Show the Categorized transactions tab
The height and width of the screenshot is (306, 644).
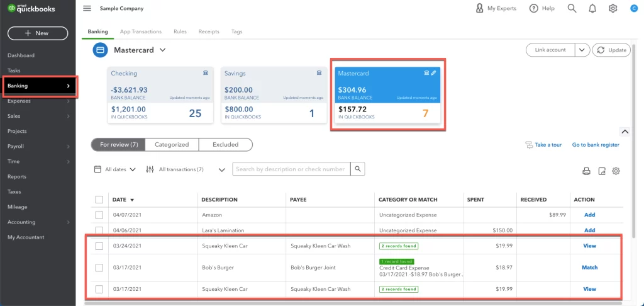pos(172,144)
